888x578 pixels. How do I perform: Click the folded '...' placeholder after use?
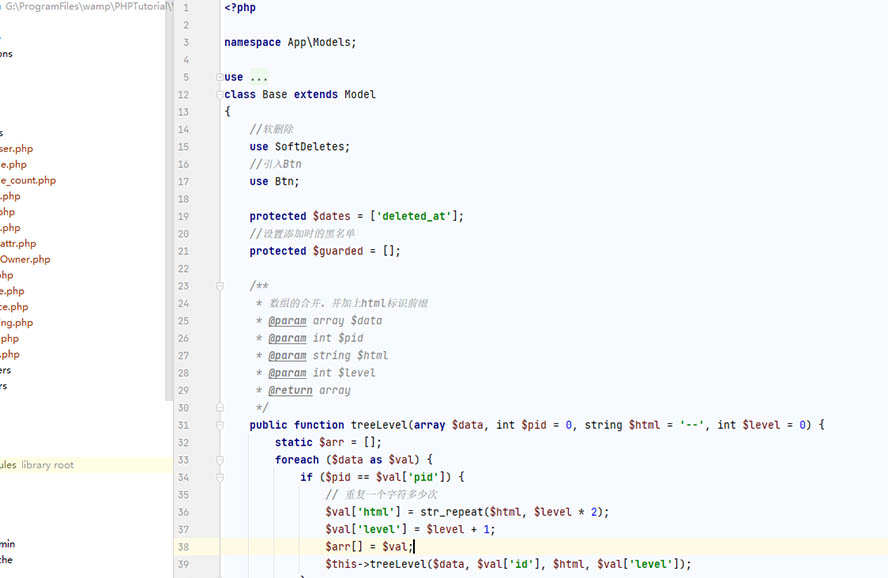click(x=259, y=77)
